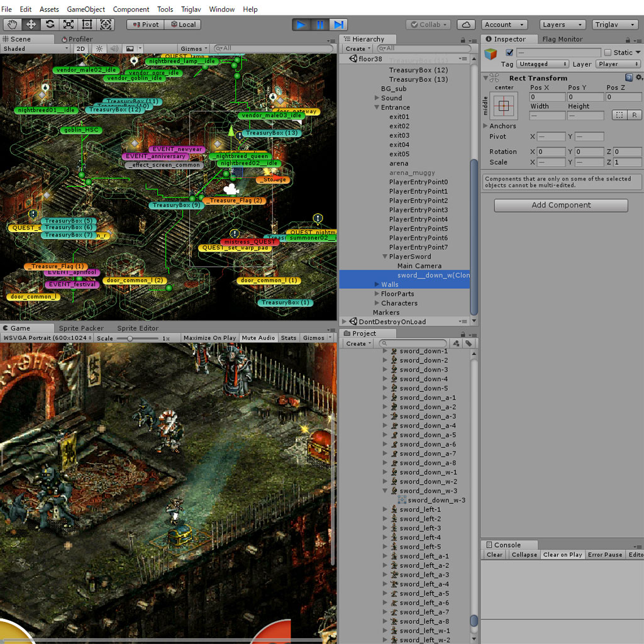Click the anchor preset center-middle box

pyautogui.click(x=504, y=106)
